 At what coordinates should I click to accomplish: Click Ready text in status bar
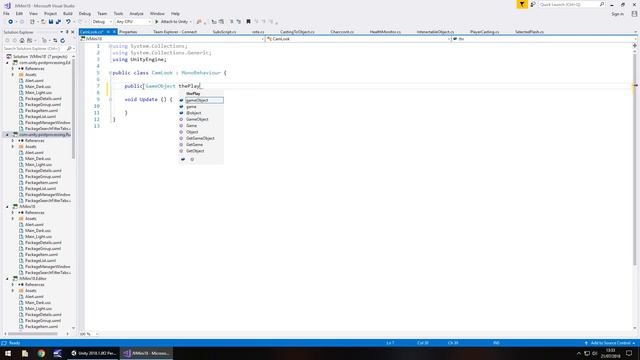pos(14,343)
